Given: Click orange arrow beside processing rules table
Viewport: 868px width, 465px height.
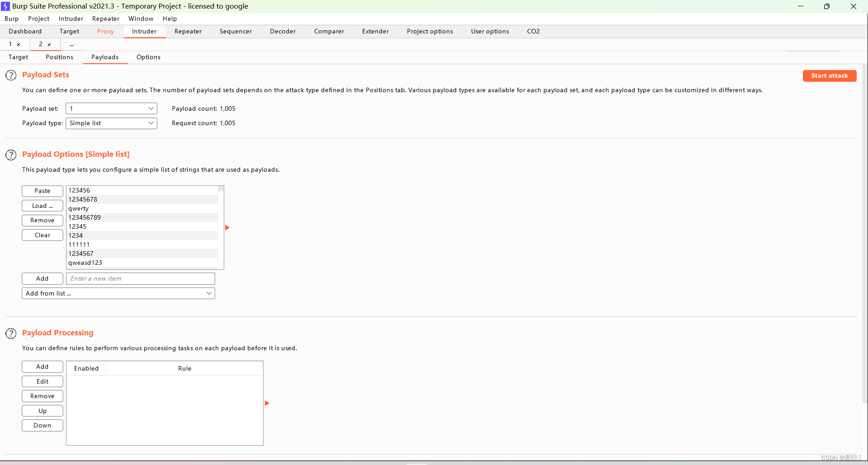Looking at the screenshot, I should click(x=267, y=403).
